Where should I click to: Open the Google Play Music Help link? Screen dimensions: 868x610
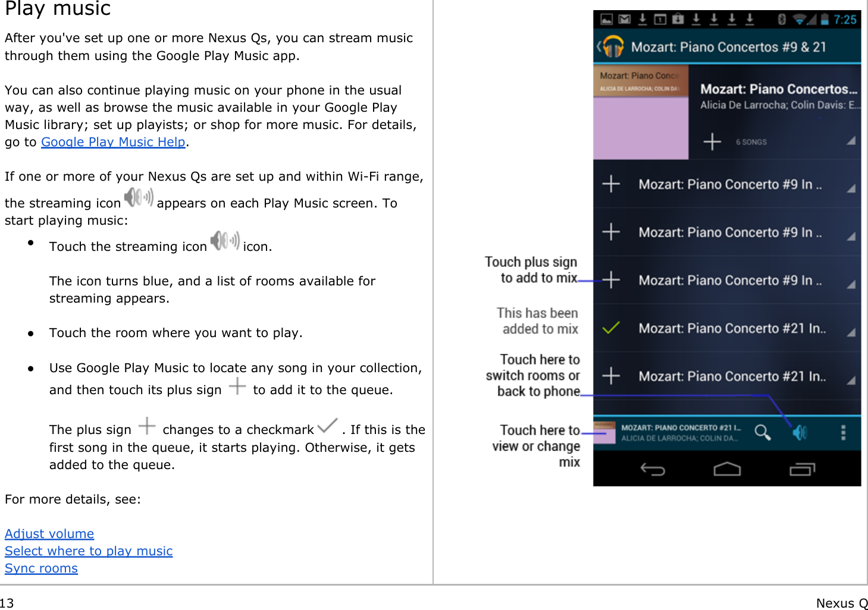point(113,142)
